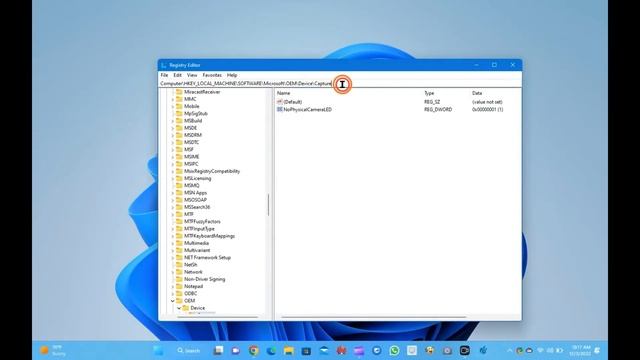Expand the MSBuild key
The image size is (640, 360).
pos(173,121)
